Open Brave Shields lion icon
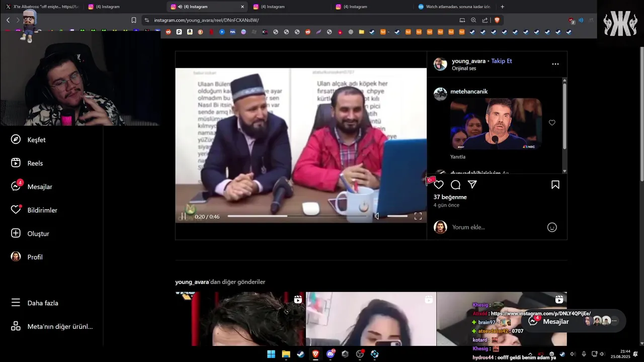Image resolution: width=644 pixels, height=362 pixels. [x=497, y=20]
